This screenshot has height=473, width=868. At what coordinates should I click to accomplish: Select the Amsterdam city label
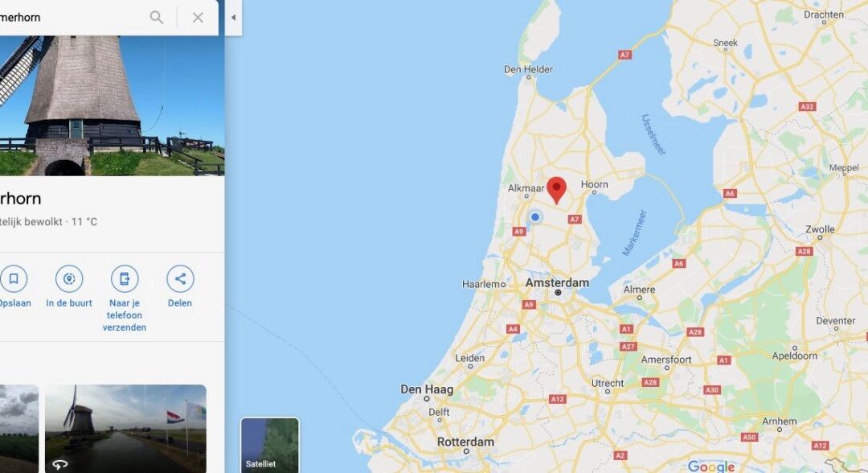pyautogui.click(x=557, y=283)
